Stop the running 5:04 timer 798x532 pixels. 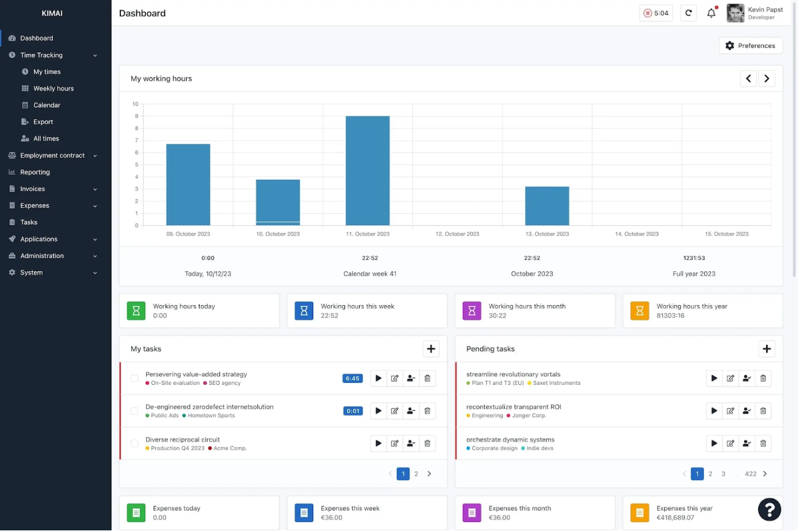coord(656,12)
